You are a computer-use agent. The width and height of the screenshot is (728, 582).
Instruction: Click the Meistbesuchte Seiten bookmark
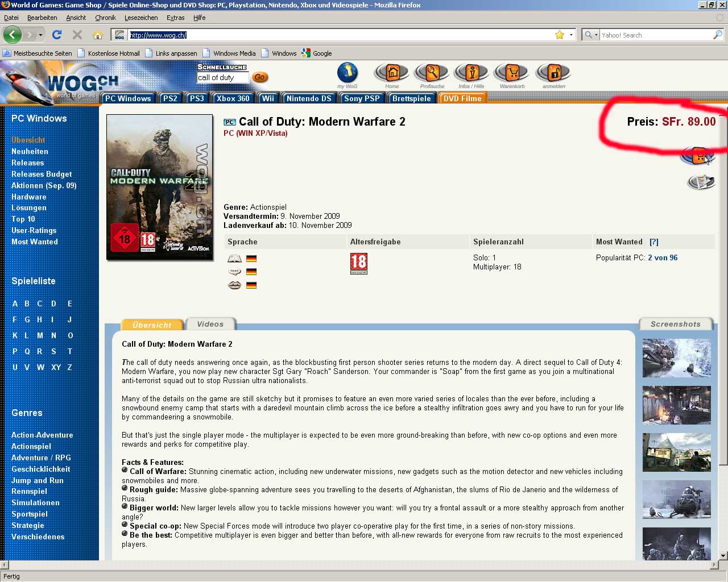coord(38,53)
